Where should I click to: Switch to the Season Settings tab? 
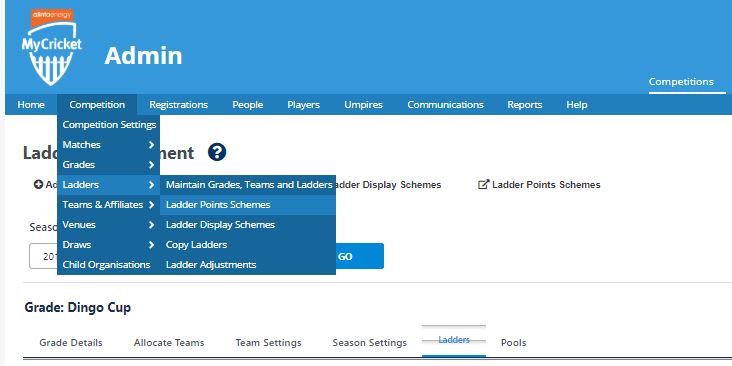[369, 343]
